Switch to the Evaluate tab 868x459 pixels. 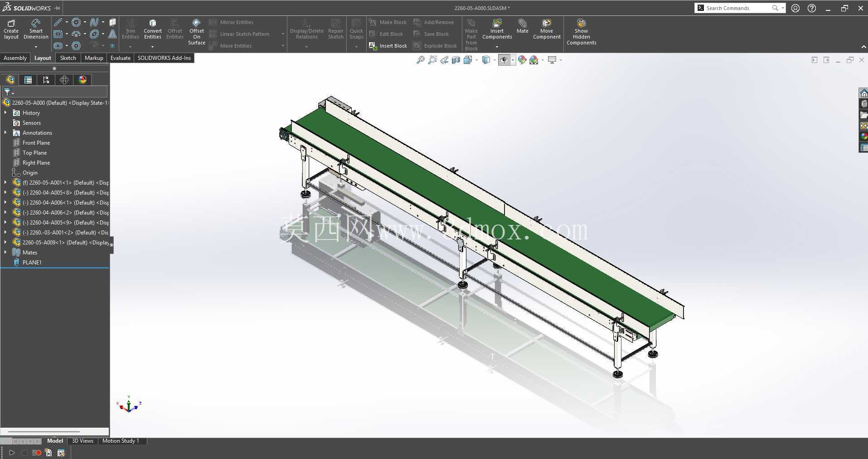coord(121,58)
